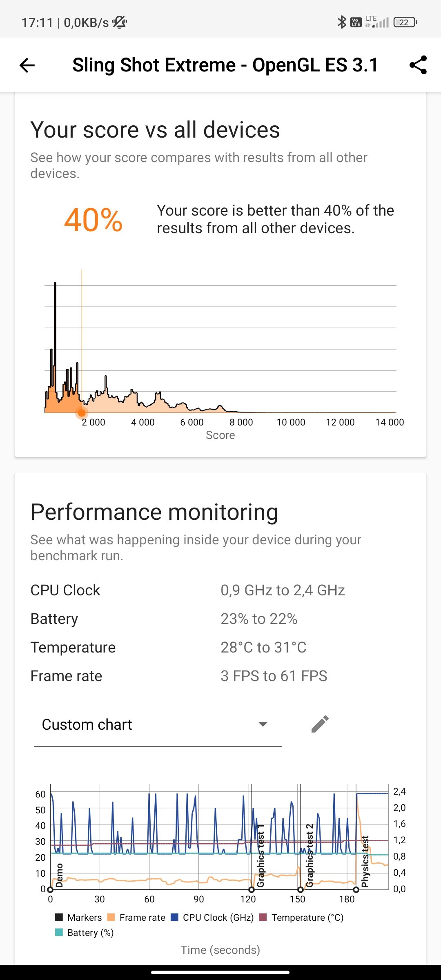The width and height of the screenshot is (441, 980).
Task: Select the Graphics test 2 marker
Action: click(x=301, y=890)
